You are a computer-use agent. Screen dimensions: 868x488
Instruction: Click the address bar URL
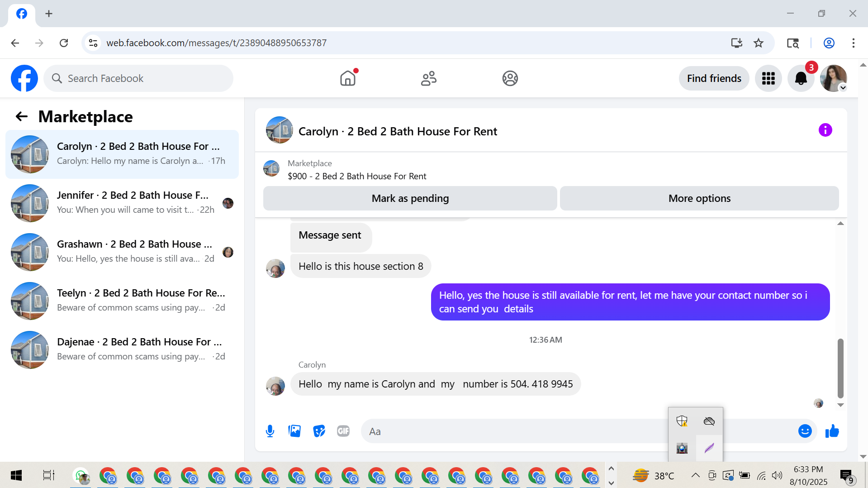(216, 43)
